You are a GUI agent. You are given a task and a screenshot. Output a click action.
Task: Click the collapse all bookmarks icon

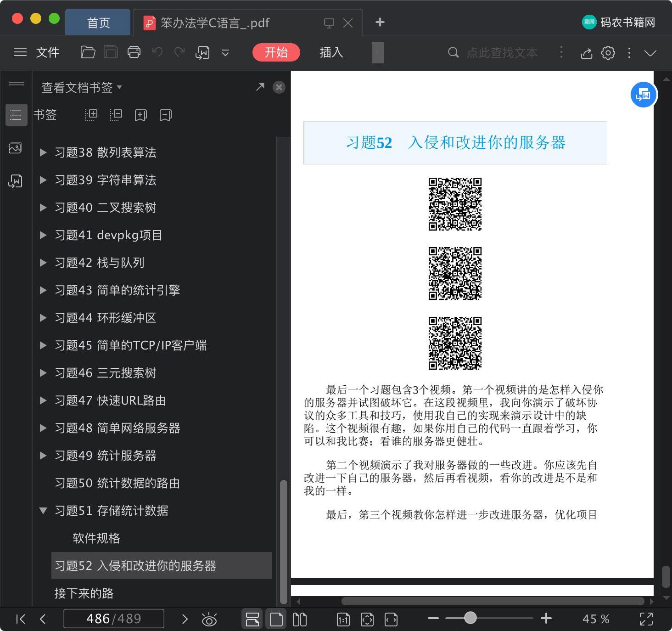(x=116, y=115)
